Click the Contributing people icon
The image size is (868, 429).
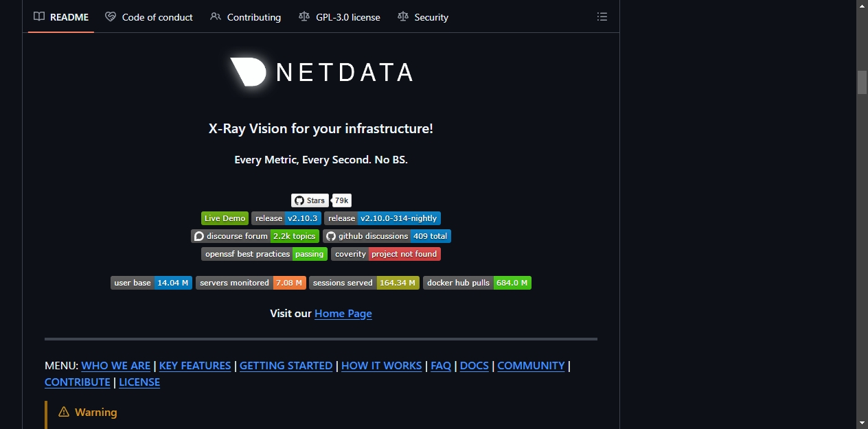click(x=216, y=17)
